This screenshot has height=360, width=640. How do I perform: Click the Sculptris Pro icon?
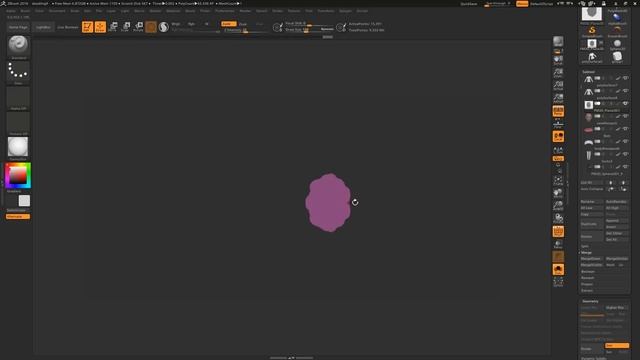(164, 27)
